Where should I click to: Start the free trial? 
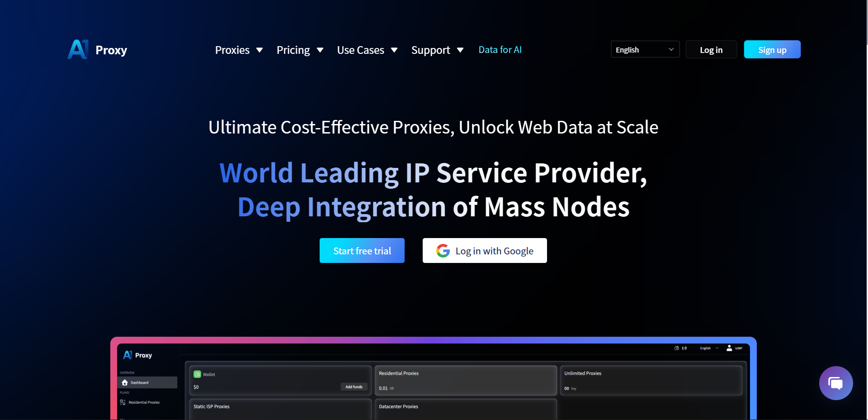point(362,251)
